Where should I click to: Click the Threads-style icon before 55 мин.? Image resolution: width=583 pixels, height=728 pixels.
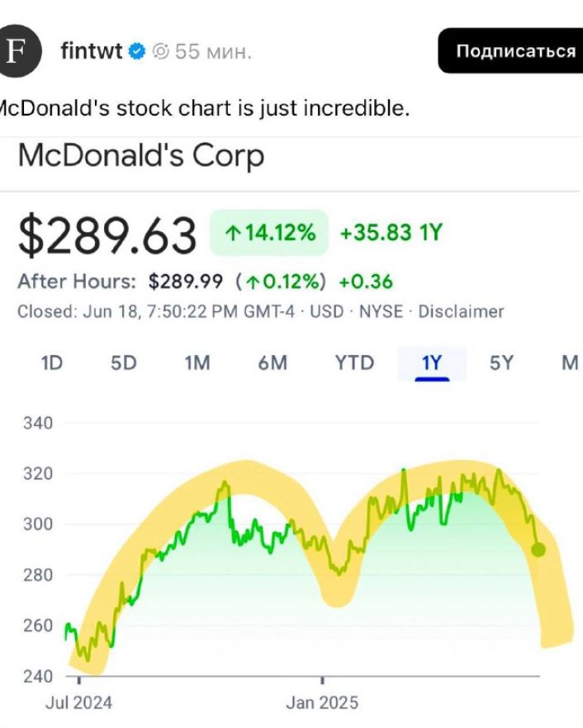click(x=161, y=51)
